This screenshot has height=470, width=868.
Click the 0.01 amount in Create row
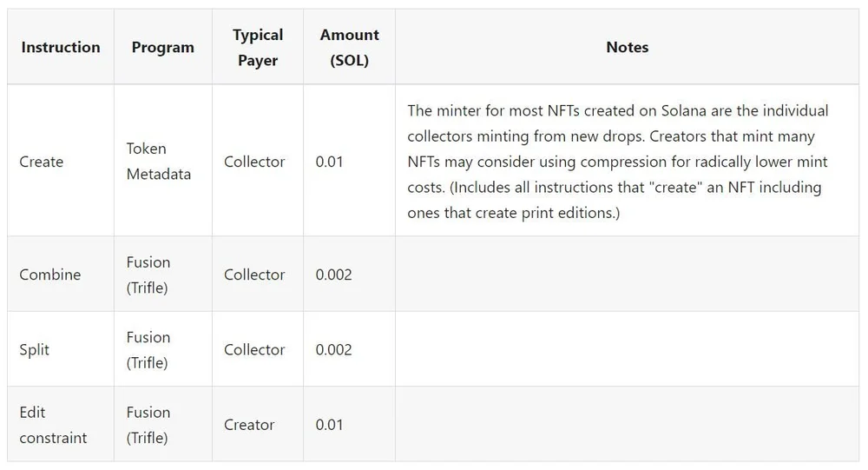(x=329, y=162)
